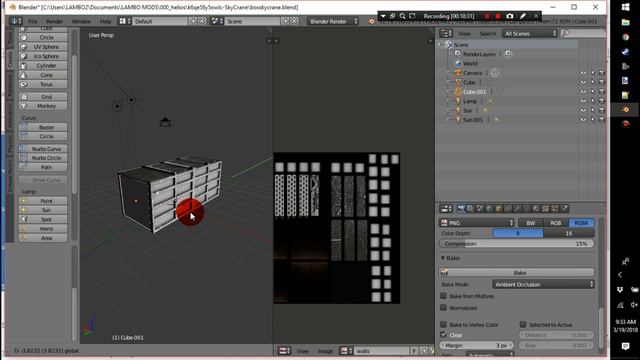Open the PNG file format dropdown
Screen dimensions: 640x360
[477, 223]
